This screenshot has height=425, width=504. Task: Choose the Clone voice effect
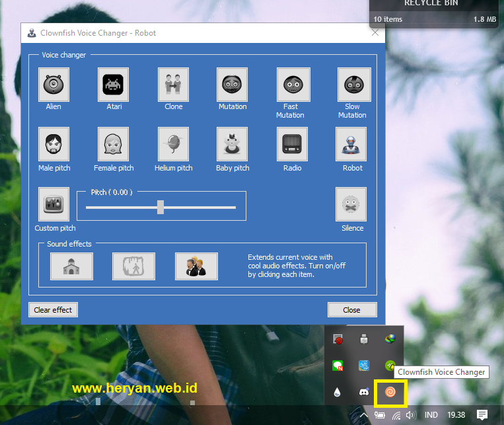point(173,85)
